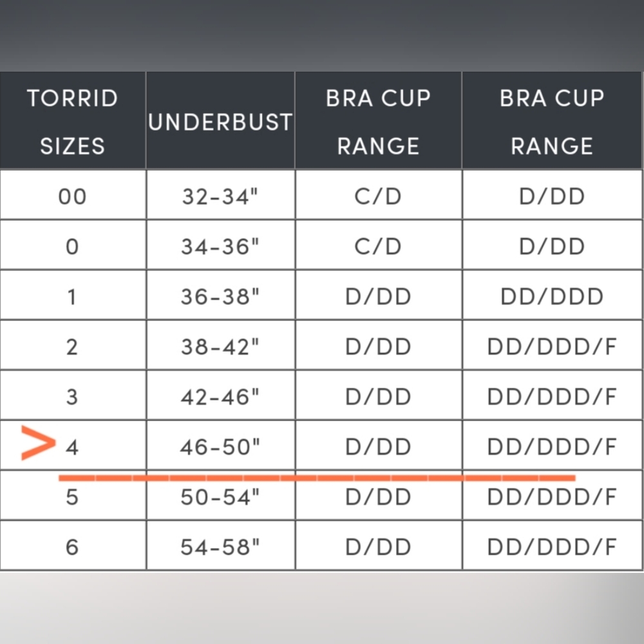Click the orange dashed line under size 4 row

(x=316, y=478)
